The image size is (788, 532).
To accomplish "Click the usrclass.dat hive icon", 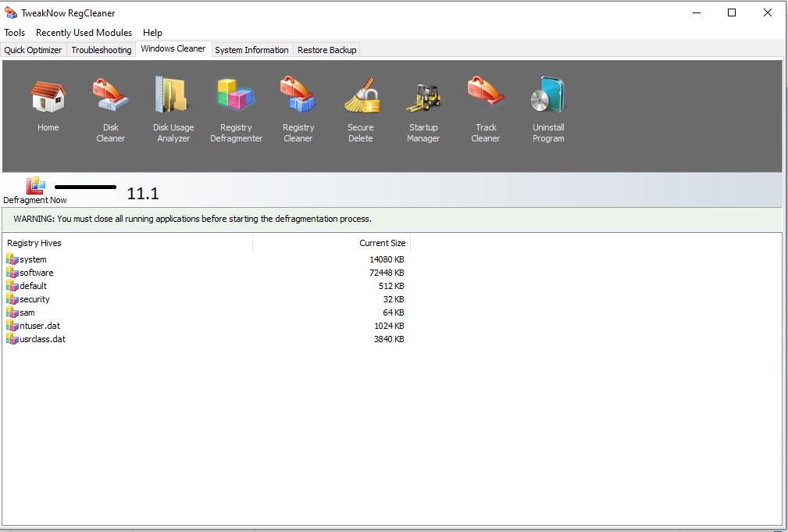I will pyautogui.click(x=12, y=338).
